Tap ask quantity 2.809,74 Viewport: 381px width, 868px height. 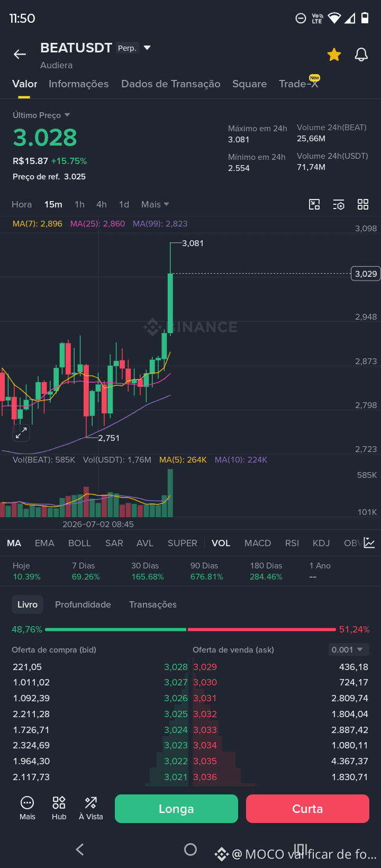pyautogui.click(x=349, y=698)
